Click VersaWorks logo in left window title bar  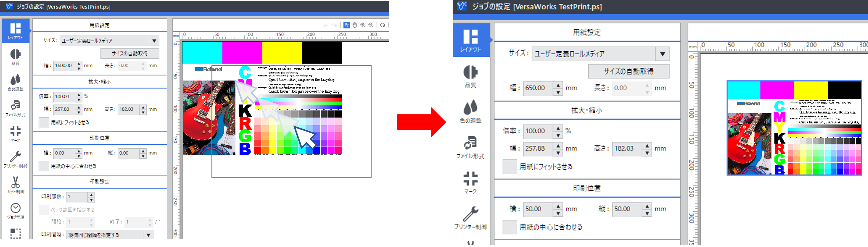[9, 6]
